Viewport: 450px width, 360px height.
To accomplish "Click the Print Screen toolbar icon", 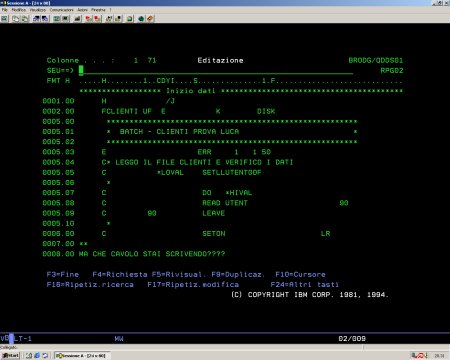I will (x=4, y=19).
